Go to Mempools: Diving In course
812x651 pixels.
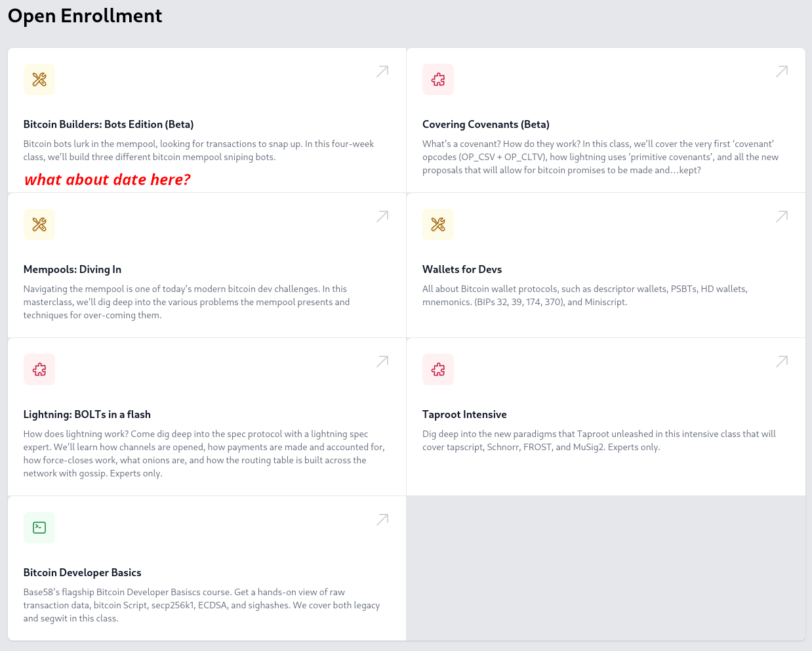tap(72, 270)
